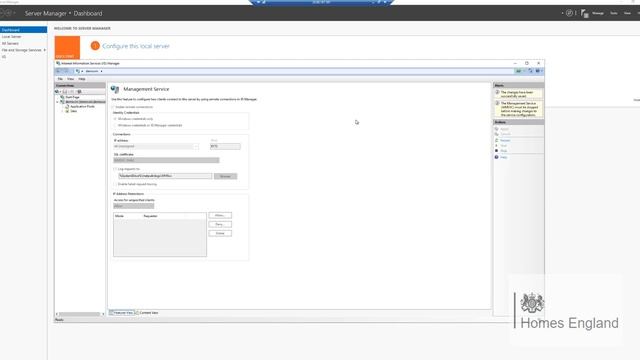Select Windows credentials only radio button
The width and height of the screenshot is (640, 360).
pos(115,119)
